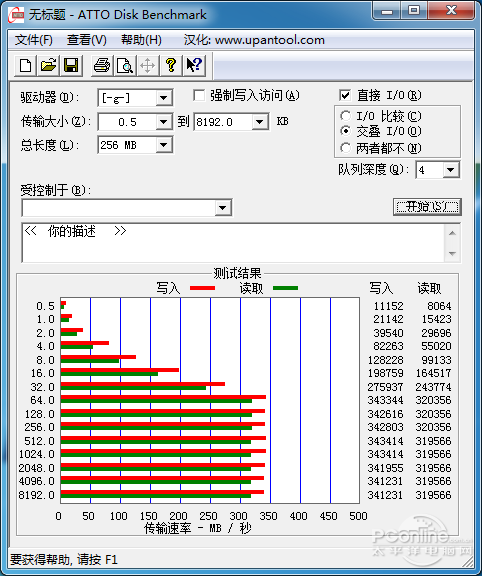
Task: Click write value 11152 for 0.5 row
Action: tap(388, 306)
